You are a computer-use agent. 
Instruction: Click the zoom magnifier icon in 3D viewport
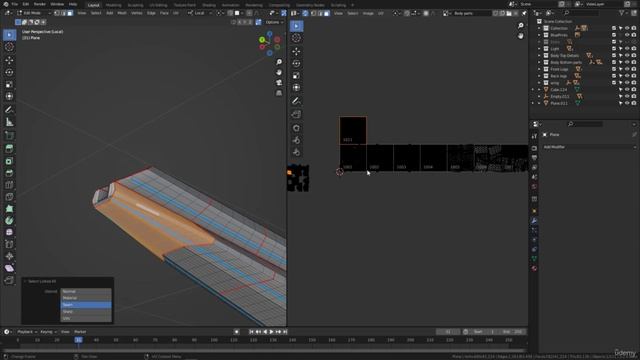[279, 62]
